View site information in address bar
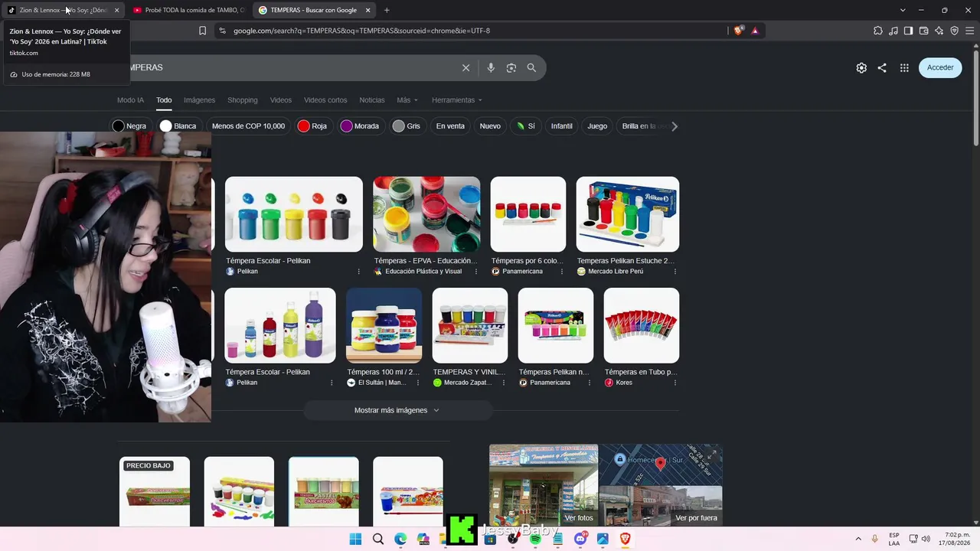The width and height of the screenshot is (980, 551). (x=222, y=31)
